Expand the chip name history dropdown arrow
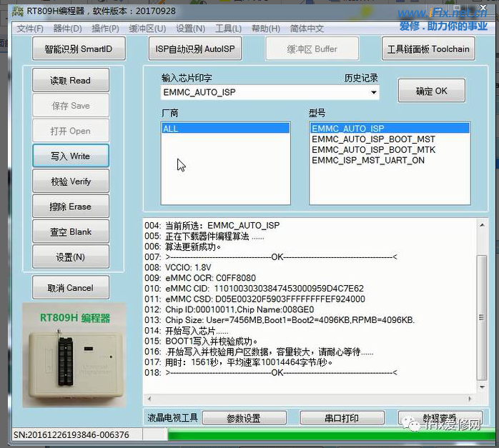 coord(374,92)
